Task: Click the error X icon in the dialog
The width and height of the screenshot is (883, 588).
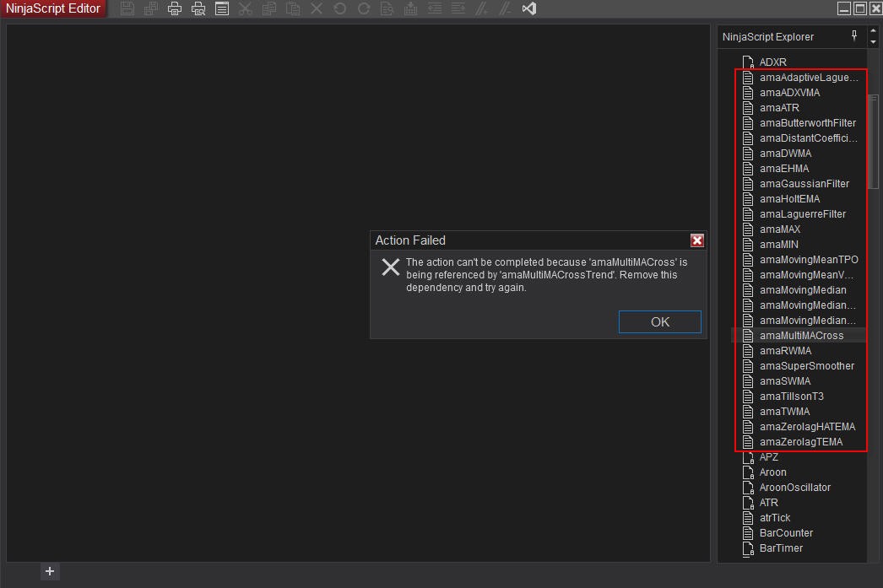Action: click(x=390, y=267)
